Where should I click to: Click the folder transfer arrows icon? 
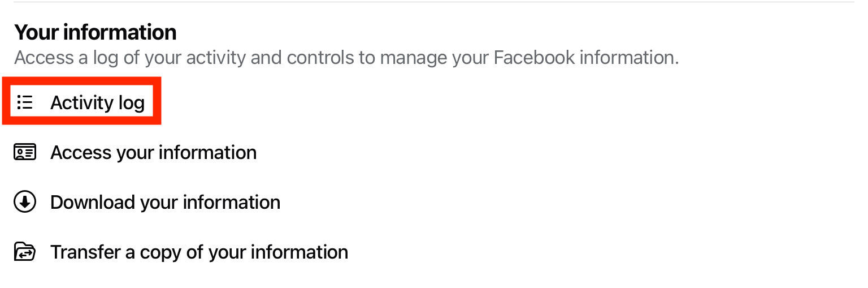pyautogui.click(x=25, y=252)
